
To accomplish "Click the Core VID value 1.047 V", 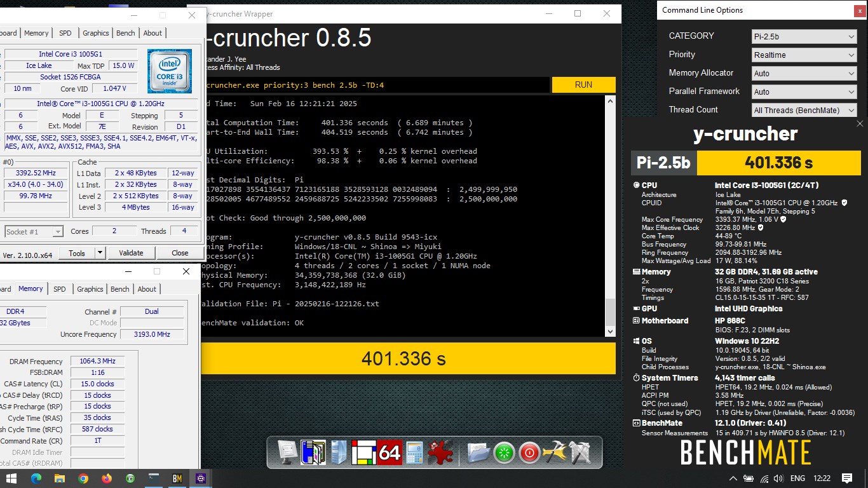I will tap(114, 89).
